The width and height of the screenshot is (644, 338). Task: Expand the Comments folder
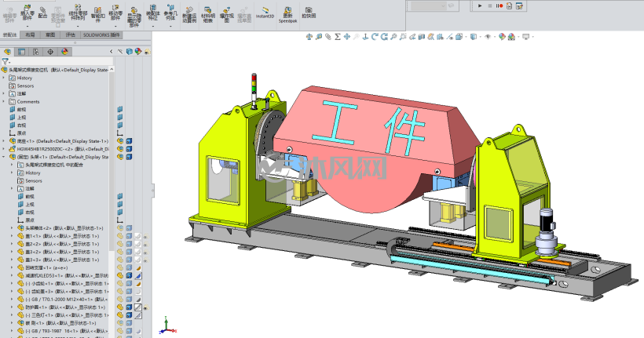pyautogui.click(x=4, y=101)
